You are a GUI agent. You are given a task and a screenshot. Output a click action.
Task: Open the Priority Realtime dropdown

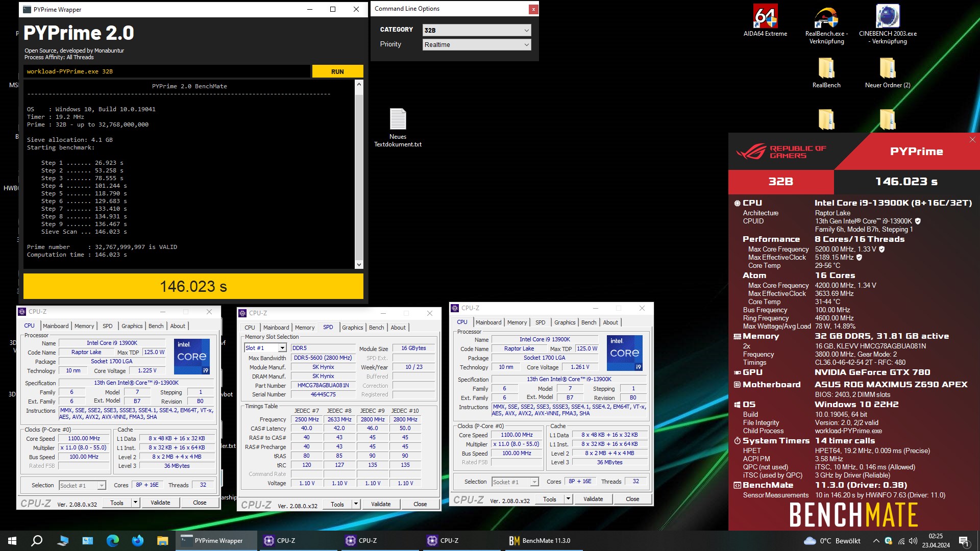(x=477, y=45)
